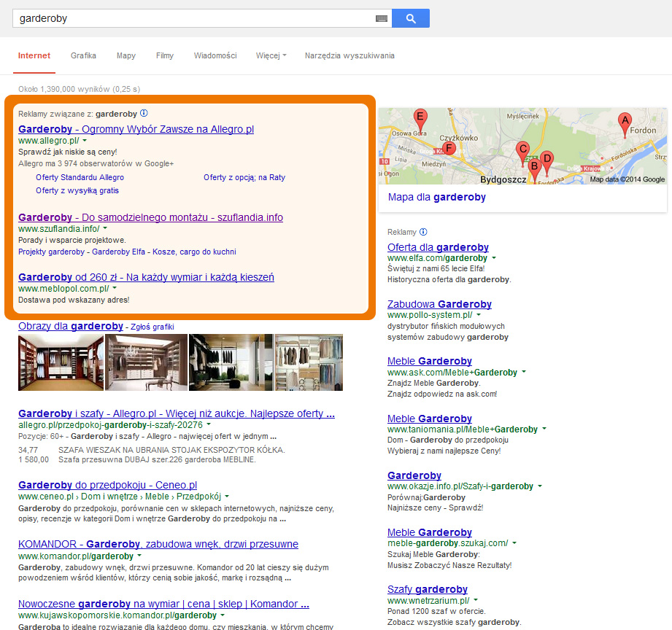Expand the arrow after Ceneo breadcrumb 'Przedpokój'
The width and height of the screenshot is (672, 630).
click(227, 497)
